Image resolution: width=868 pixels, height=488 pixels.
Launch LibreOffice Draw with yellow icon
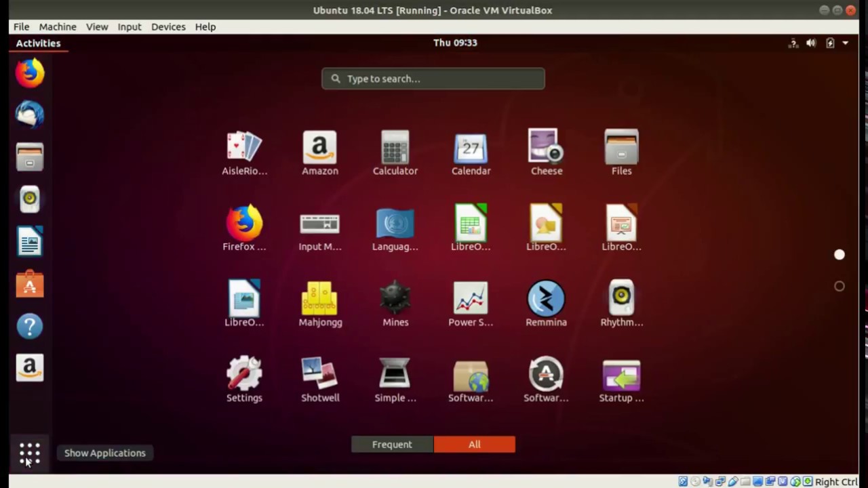click(x=547, y=228)
